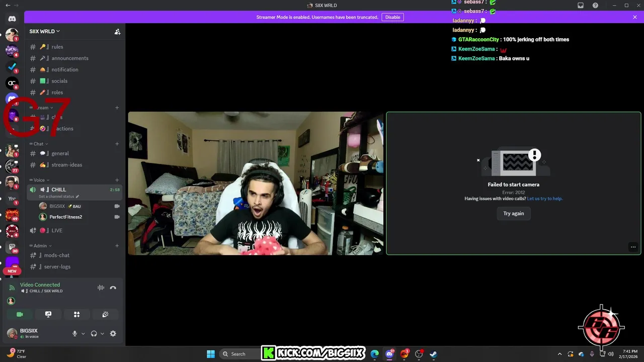Image resolution: width=644 pixels, height=362 pixels.
Task: Open the Yrc server icon
Action: pyautogui.click(x=12, y=199)
